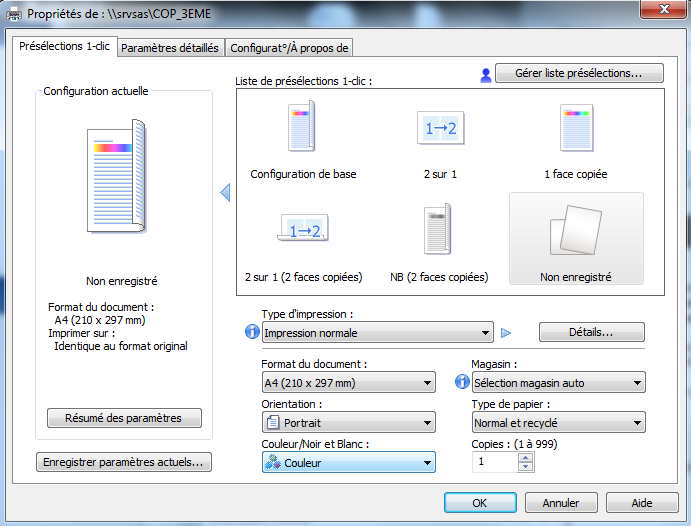
Task: Select the 1 face copiée preset
Action: click(576, 128)
